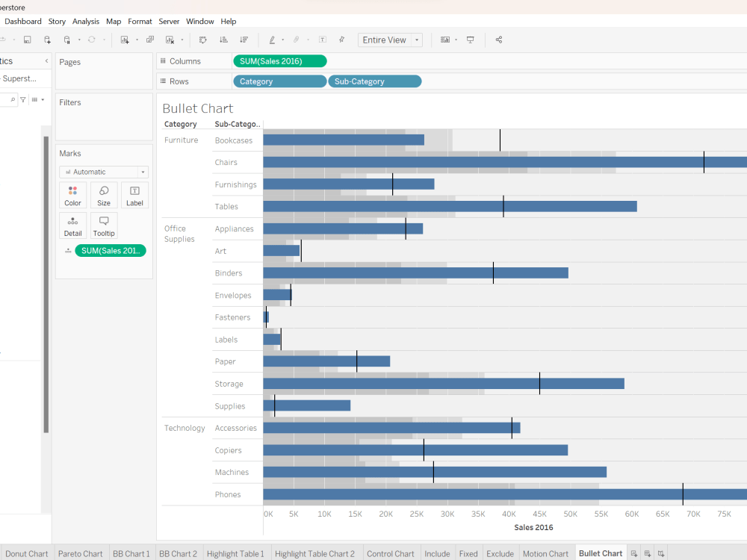
Task: Click the New Worksheet toolbar icon
Action: click(x=125, y=40)
